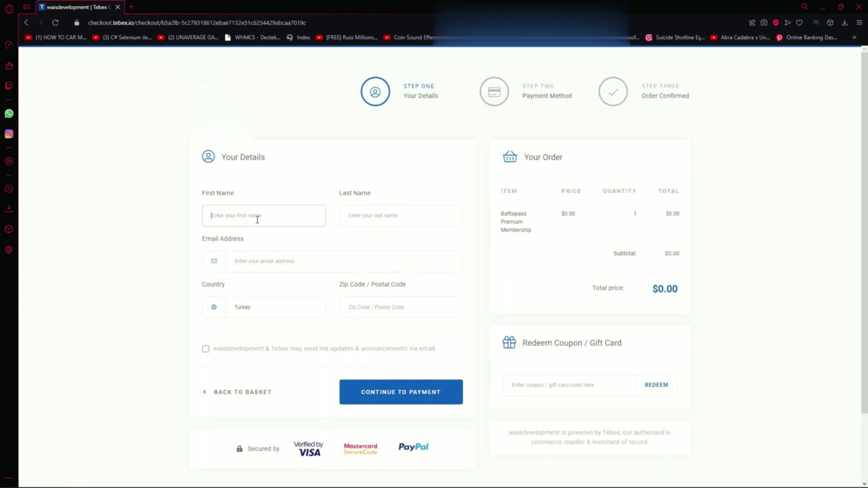Take a snapshot with camera icon
This screenshot has height=488, width=868.
click(x=764, y=23)
